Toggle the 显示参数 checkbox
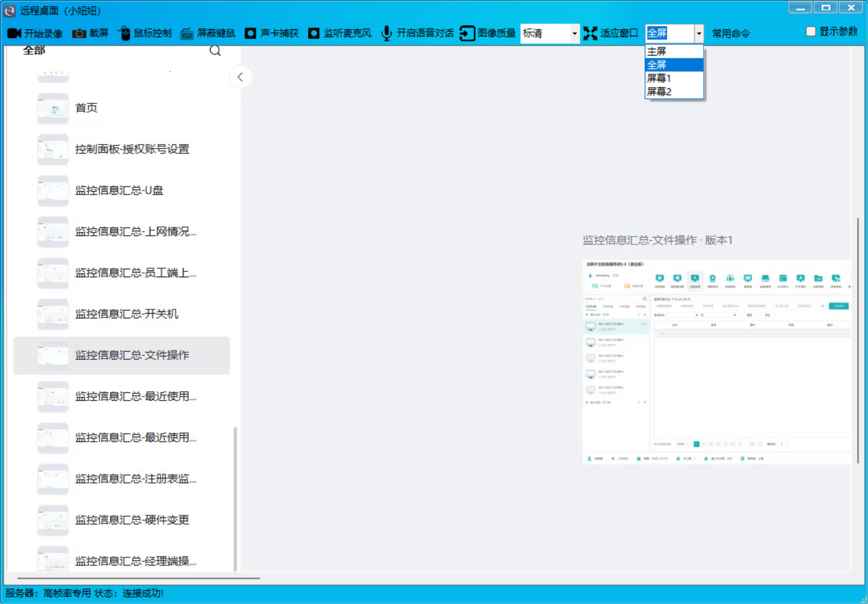Viewport: 868px width, 604px height. pos(810,32)
